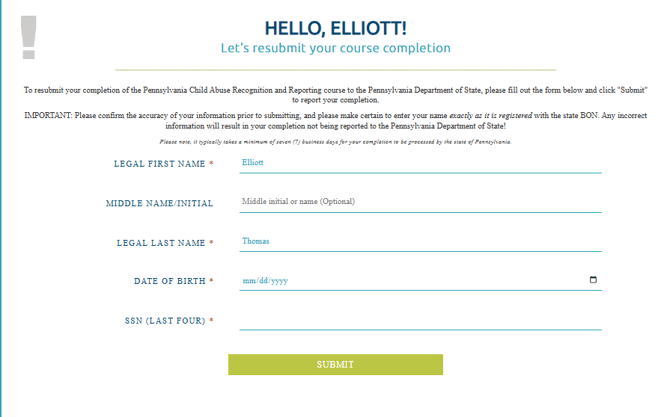Viewport: 670px width, 417px height.
Task: Click the large exclamation mark icon
Action: tap(28, 38)
